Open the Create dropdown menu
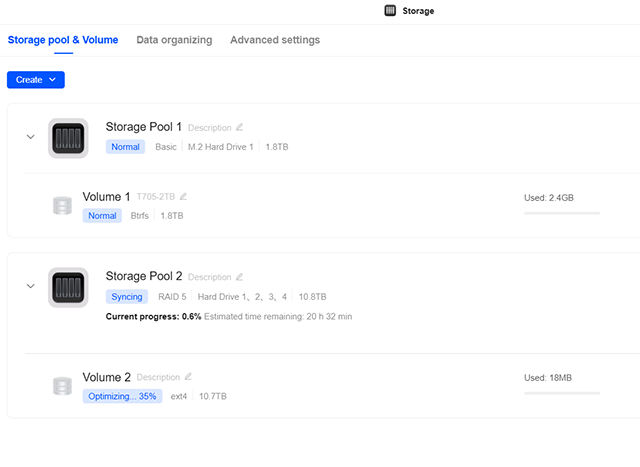Screen dimensions: 640x467 (36, 79)
